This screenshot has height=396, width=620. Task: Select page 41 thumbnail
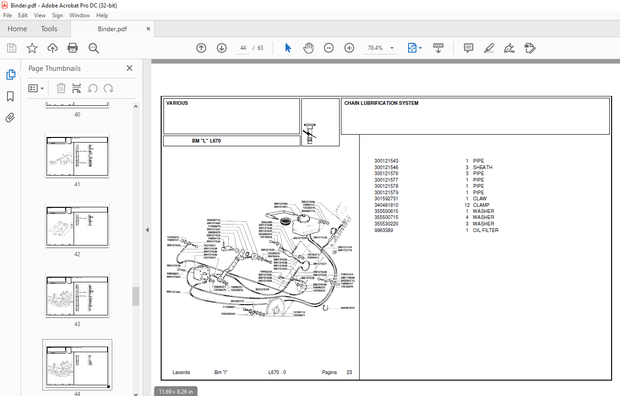(x=77, y=156)
